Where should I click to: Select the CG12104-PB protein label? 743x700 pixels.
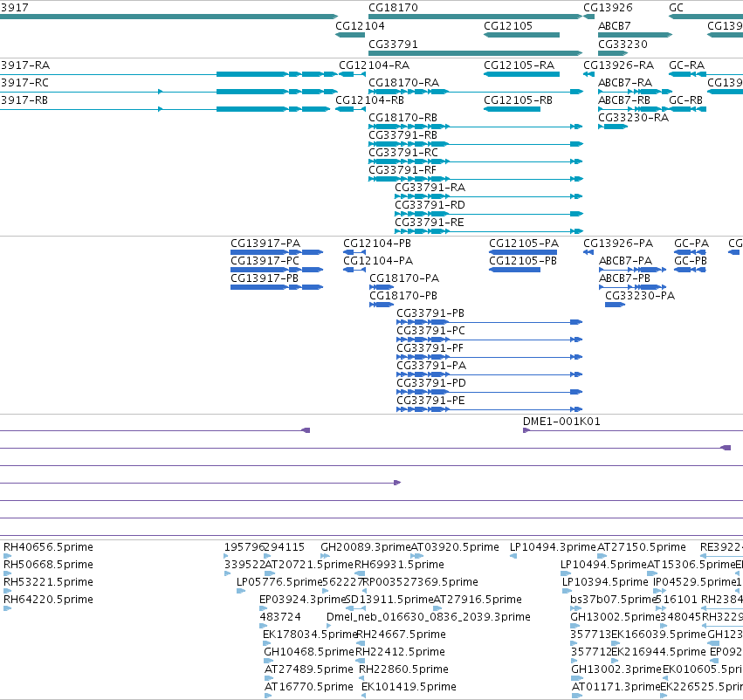point(376,244)
